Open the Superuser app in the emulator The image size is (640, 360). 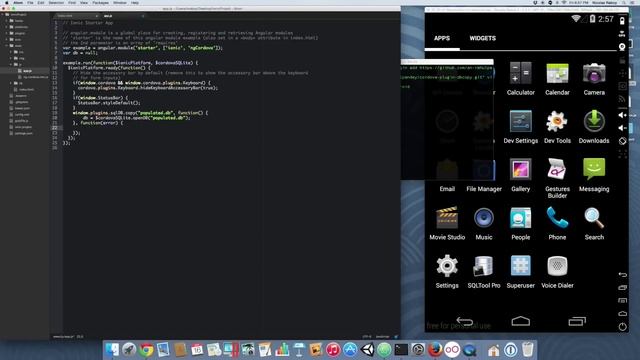(x=520, y=271)
